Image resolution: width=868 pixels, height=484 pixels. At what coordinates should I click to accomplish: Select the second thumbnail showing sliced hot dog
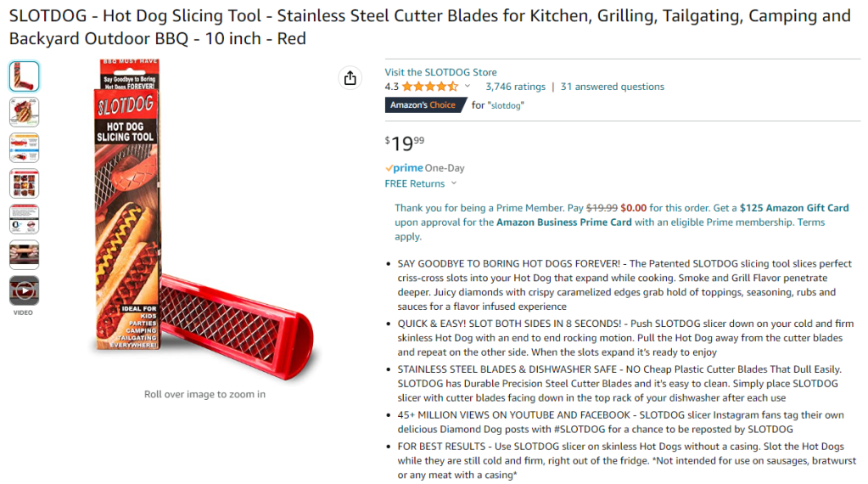point(24,112)
